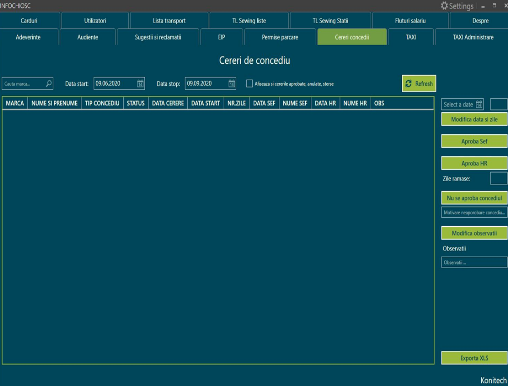Sort by the OBS column header

pos(379,103)
